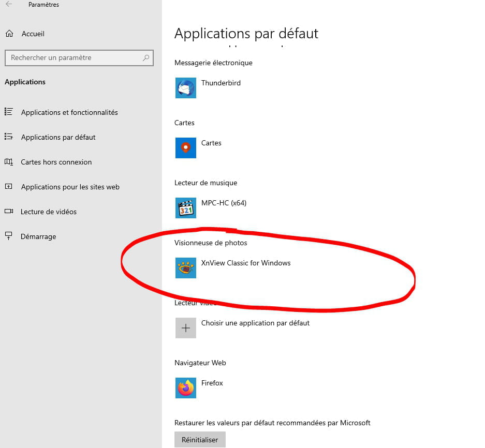Click the Cartes map pin icon

[x=185, y=148]
